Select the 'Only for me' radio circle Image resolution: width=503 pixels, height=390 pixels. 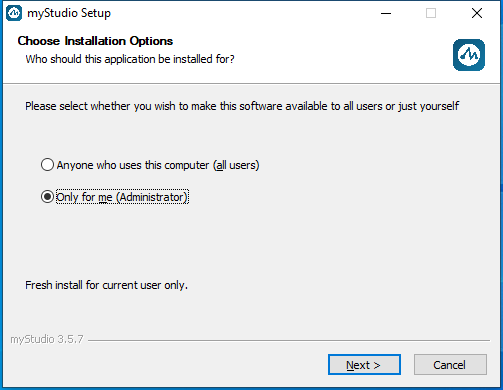pyautogui.click(x=47, y=197)
